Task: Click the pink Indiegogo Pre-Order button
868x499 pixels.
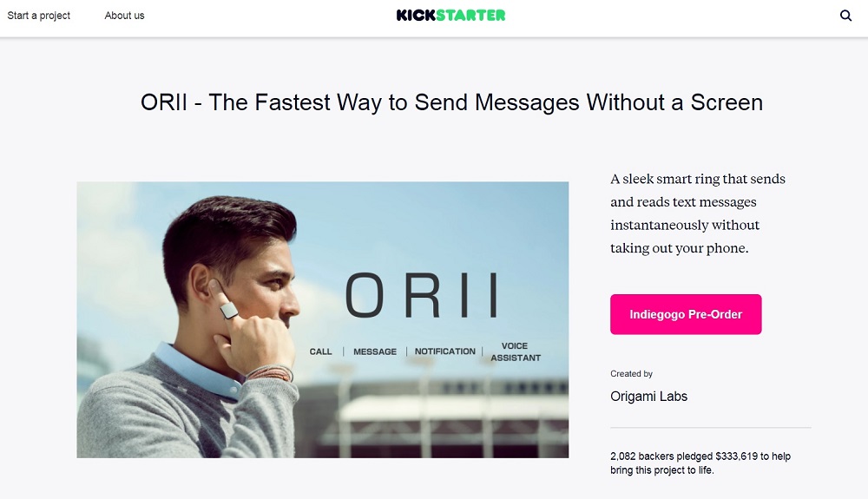Action: point(686,314)
